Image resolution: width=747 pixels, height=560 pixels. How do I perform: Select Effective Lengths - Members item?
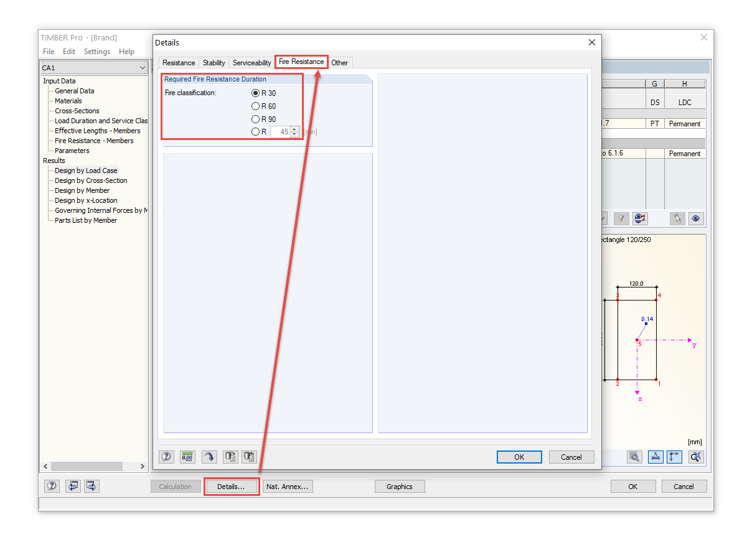(98, 131)
